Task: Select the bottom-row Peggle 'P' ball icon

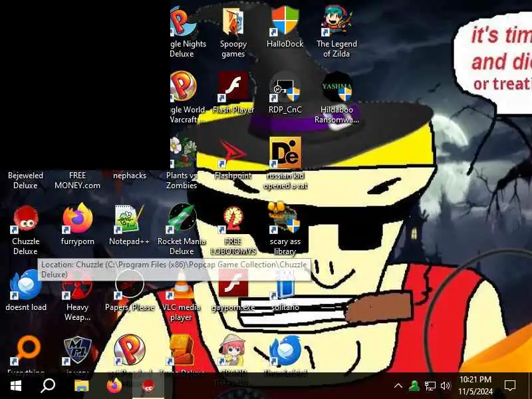Action: [x=130, y=350]
